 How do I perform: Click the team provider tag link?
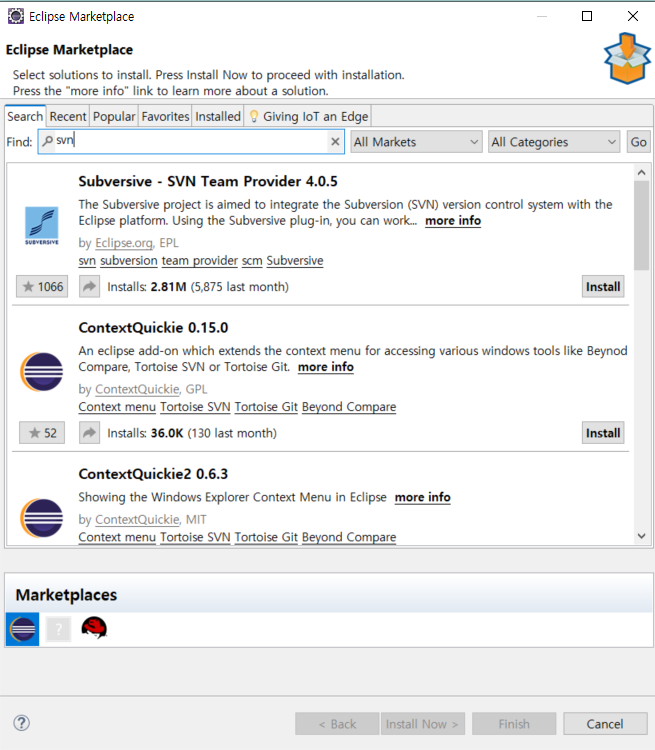click(x=200, y=261)
